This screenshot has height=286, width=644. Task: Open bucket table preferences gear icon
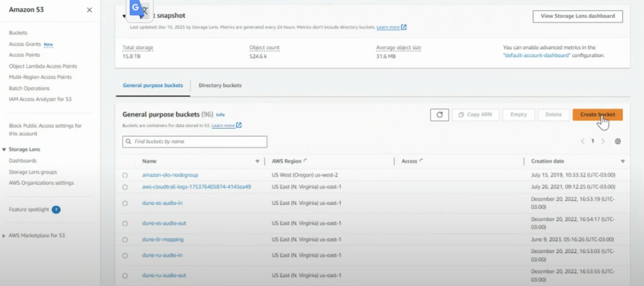pos(618,141)
